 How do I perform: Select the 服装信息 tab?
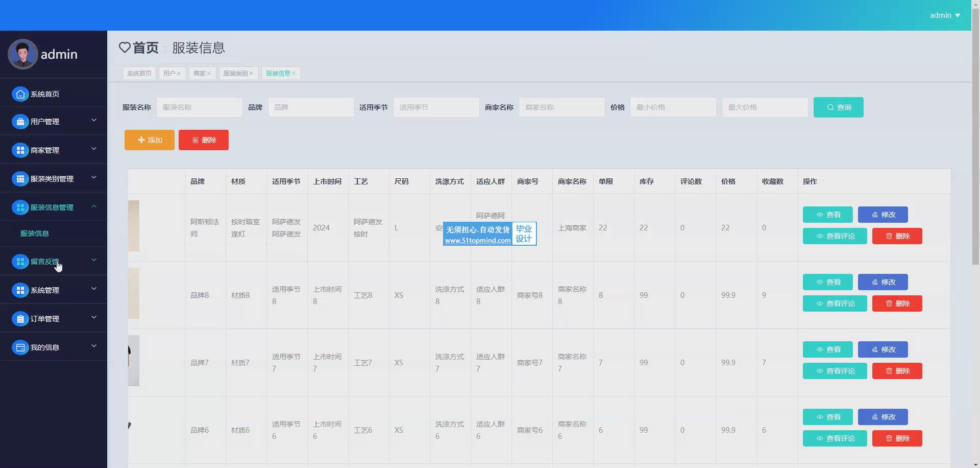point(281,74)
